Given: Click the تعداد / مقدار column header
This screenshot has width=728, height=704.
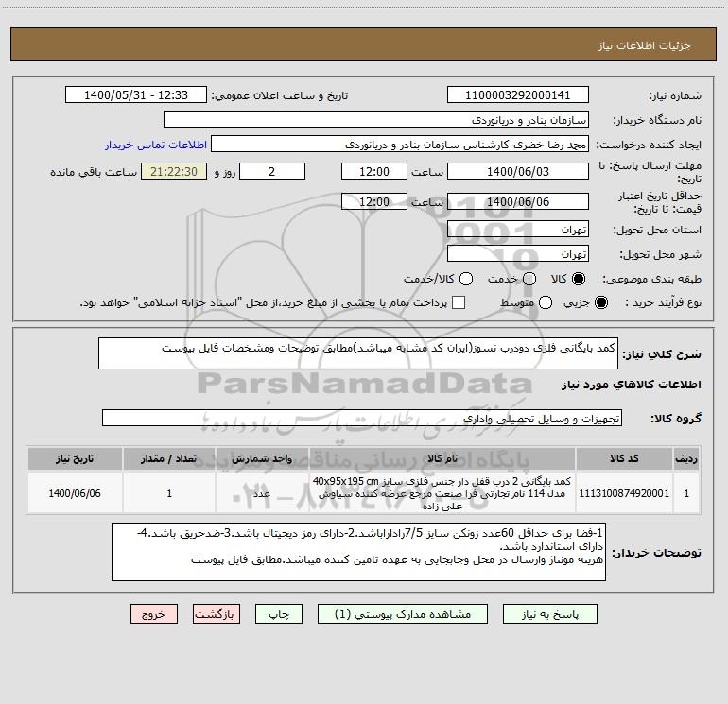Looking at the screenshot, I should pyautogui.click(x=169, y=458).
